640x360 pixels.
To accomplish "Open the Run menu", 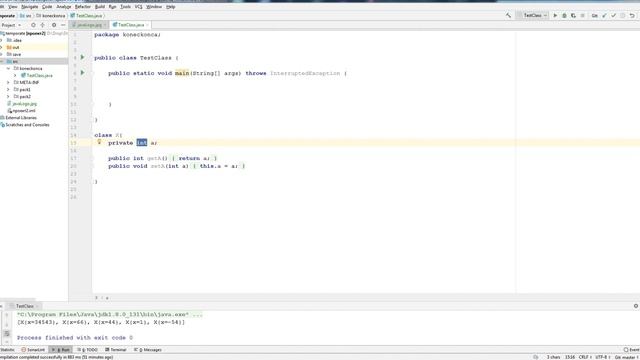I will pos(112,7).
